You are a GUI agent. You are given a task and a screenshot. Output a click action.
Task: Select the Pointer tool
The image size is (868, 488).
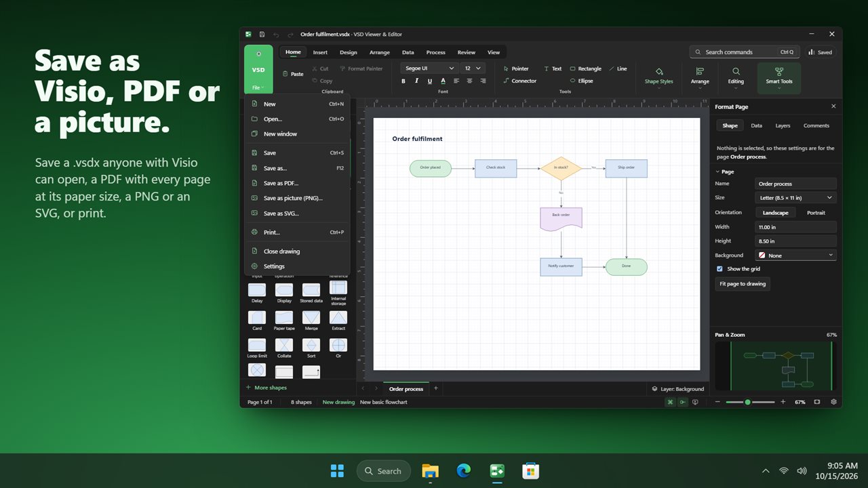point(516,68)
